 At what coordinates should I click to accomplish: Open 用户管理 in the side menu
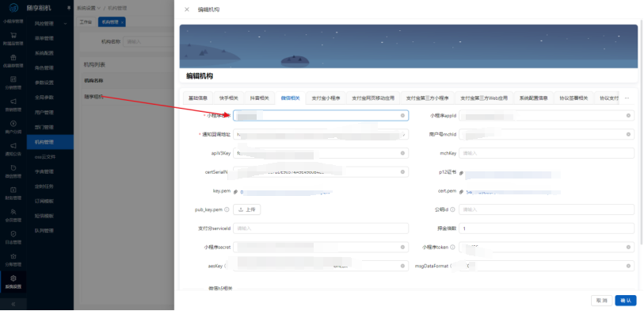pyautogui.click(x=44, y=113)
